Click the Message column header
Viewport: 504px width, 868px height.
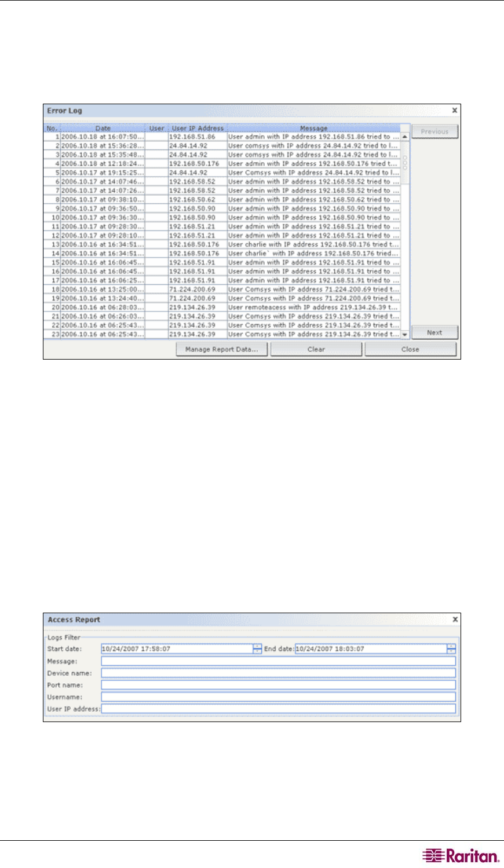pos(313,128)
